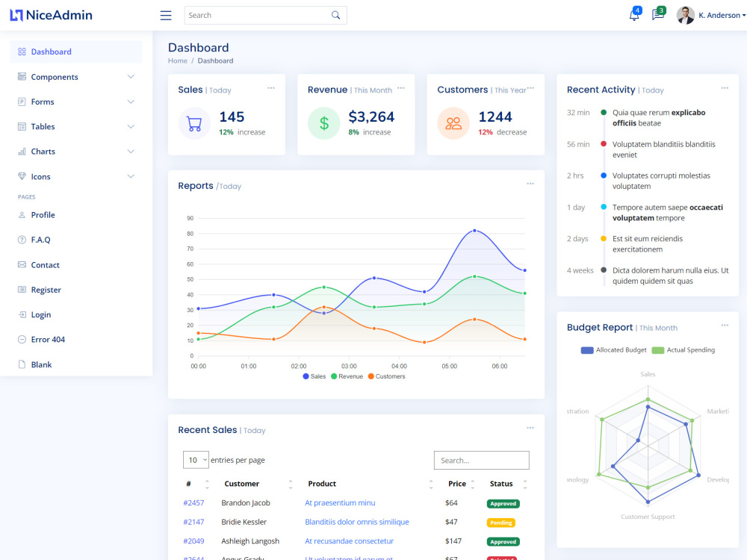Open entries per page selector
Image resolution: width=747 pixels, height=560 pixels.
pyautogui.click(x=196, y=460)
